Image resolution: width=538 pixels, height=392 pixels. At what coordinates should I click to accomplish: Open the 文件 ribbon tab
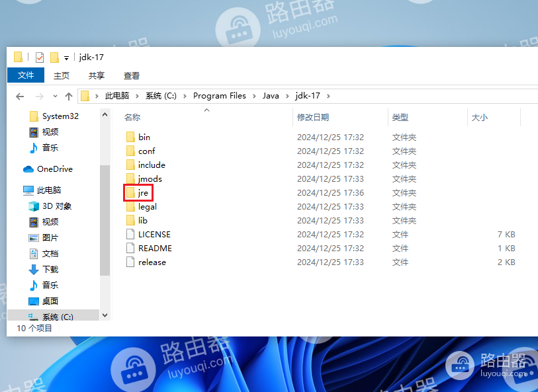click(26, 75)
